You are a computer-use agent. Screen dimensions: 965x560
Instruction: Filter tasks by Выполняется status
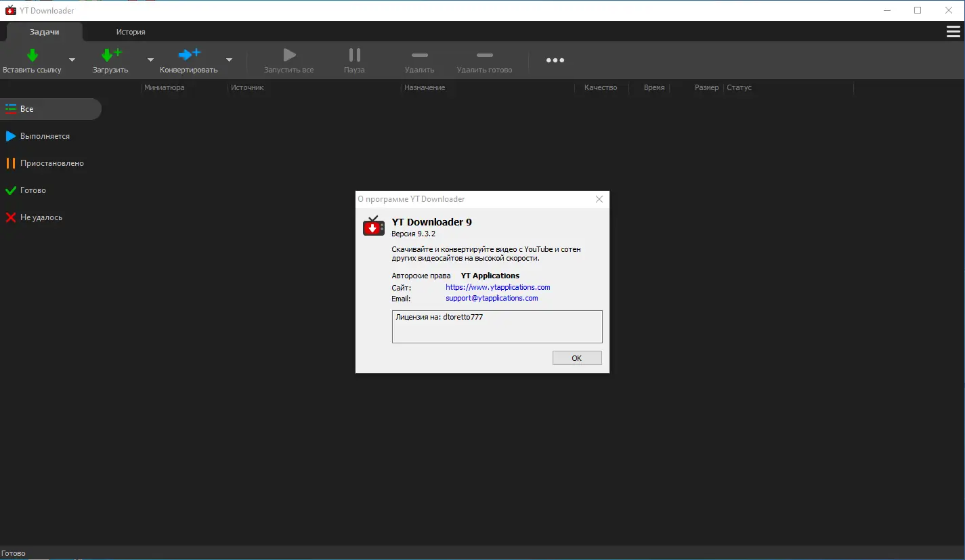pyautogui.click(x=45, y=135)
